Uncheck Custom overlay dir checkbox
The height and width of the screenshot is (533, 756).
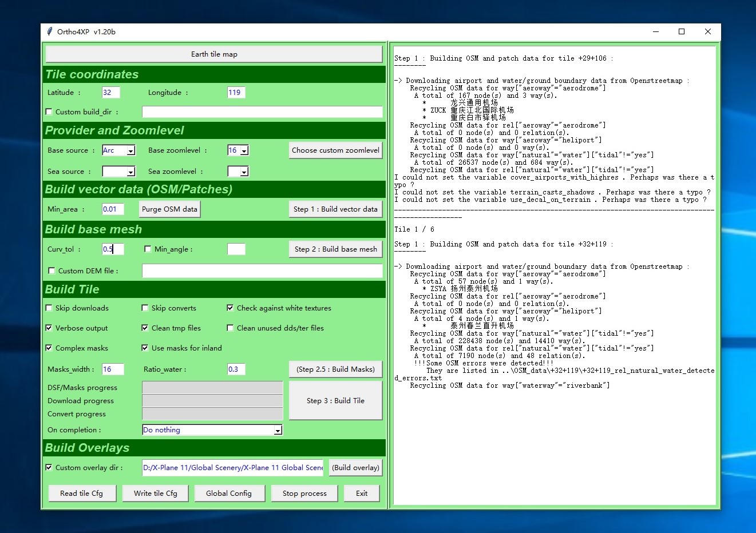click(x=49, y=468)
